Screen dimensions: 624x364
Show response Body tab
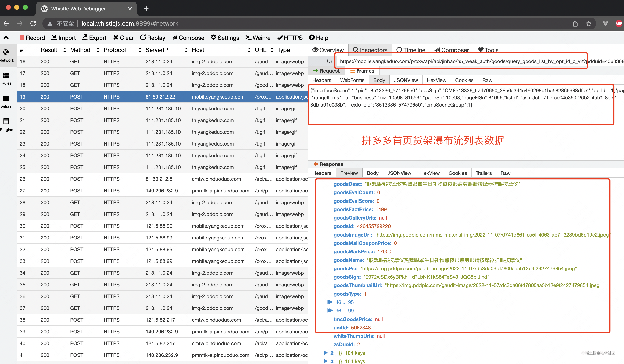372,173
